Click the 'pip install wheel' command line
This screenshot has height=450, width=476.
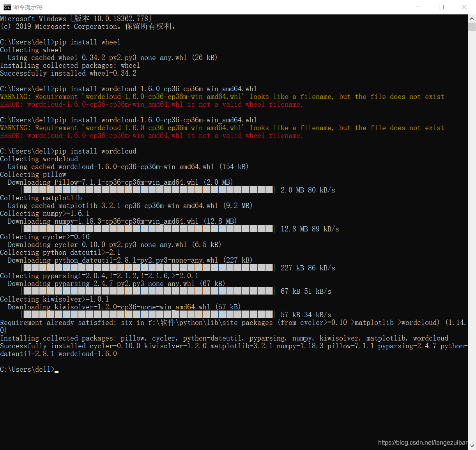tap(60, 42)
